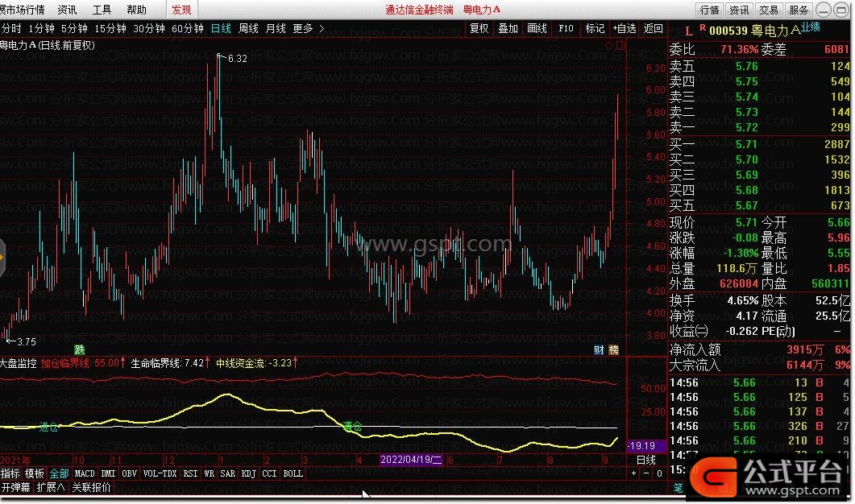
Task: Select the 月线 monthly period
Action: click(x=276, y=28)
